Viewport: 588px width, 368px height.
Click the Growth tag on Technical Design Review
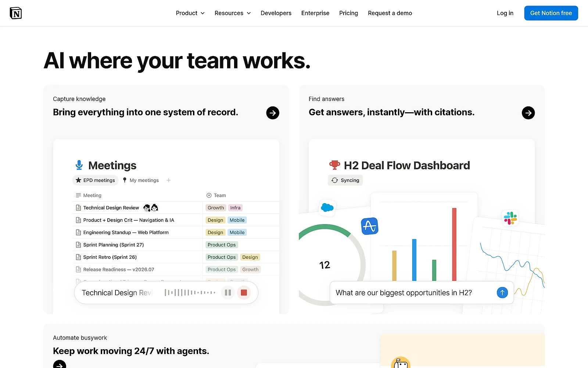[x=216, y=208]
